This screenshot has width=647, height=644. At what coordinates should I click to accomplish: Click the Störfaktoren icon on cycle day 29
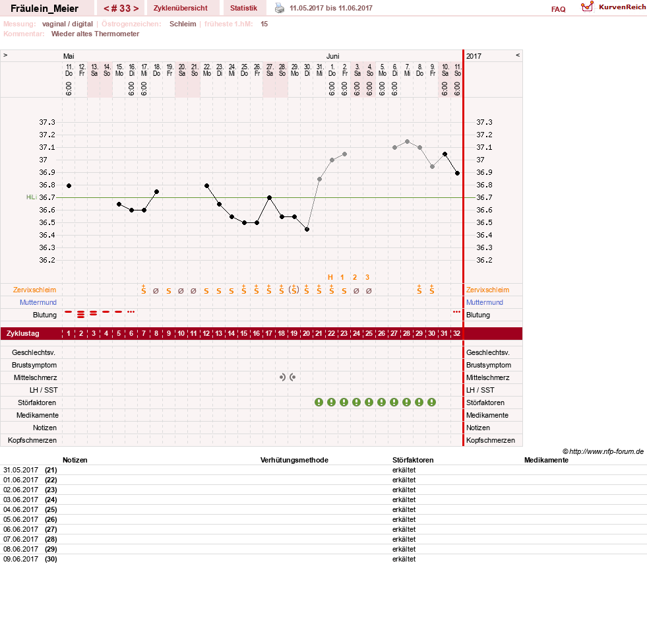[419, 402]
